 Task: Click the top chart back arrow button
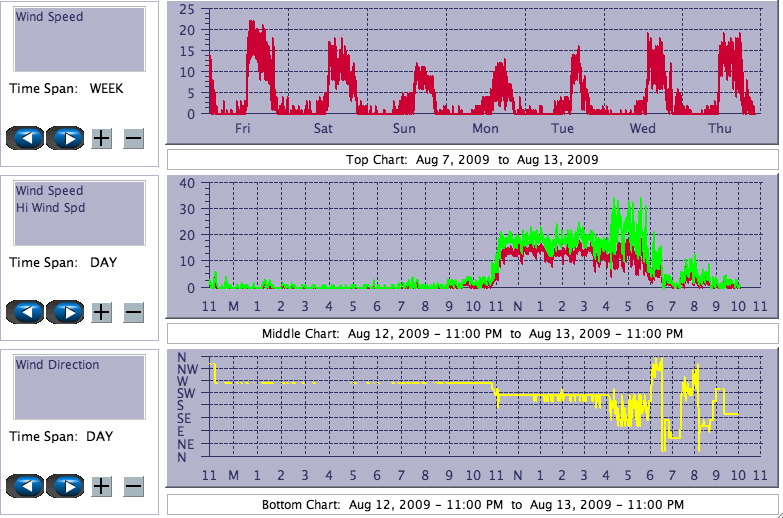click(25, 138)
